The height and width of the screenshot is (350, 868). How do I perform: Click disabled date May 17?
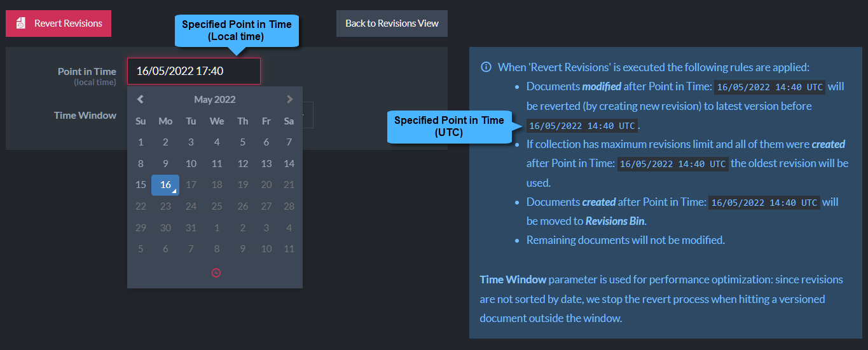[x=191, y=185]
